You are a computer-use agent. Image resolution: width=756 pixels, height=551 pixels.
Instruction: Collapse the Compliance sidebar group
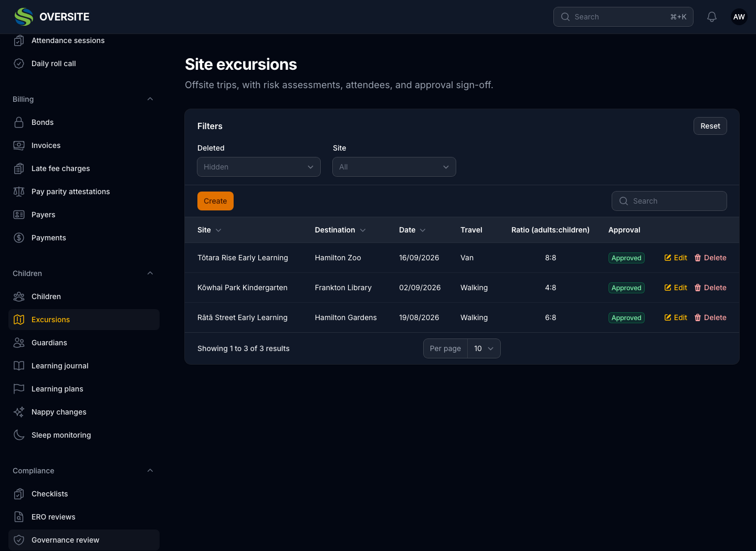point(150,471)
